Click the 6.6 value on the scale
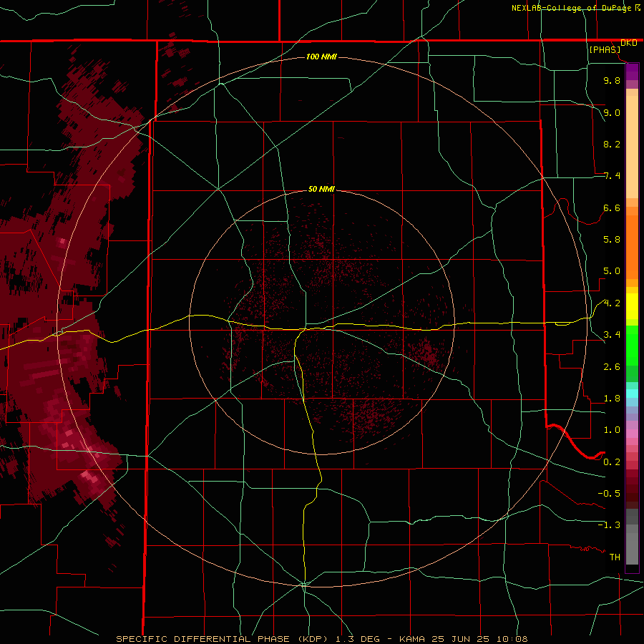This screenshot has height=644, width=644. point(612,208)
